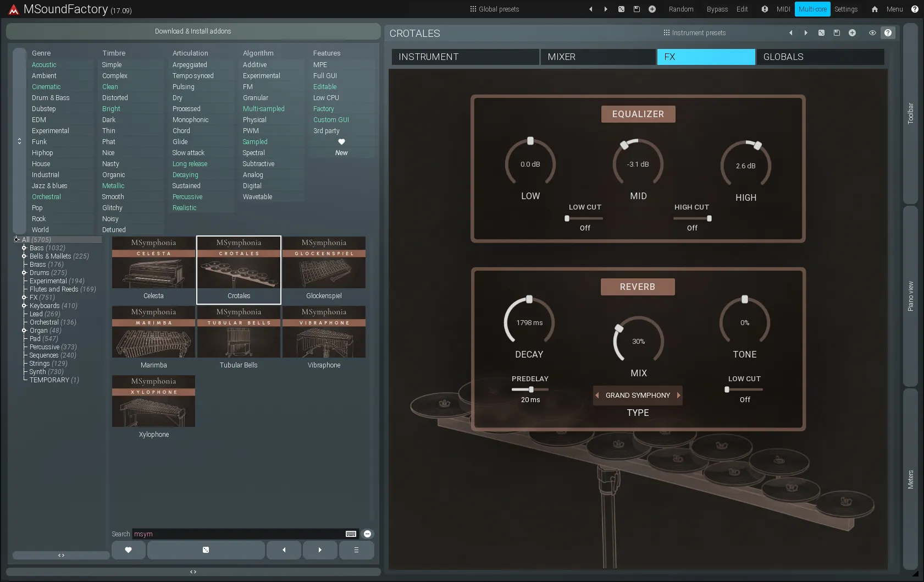
Task: Switch to the MIXER tab
Action: [x=598, y=57]
